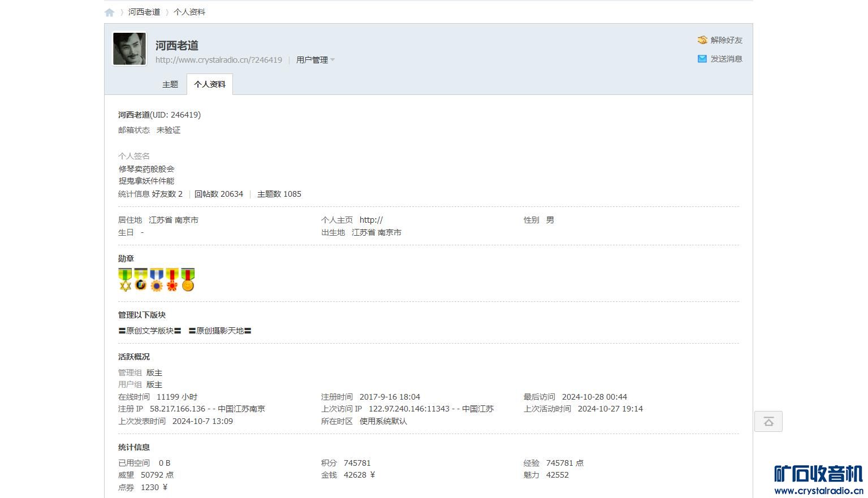
Task: Click 注册时间 2017-9-16 18:04 value
Action: 390,397
